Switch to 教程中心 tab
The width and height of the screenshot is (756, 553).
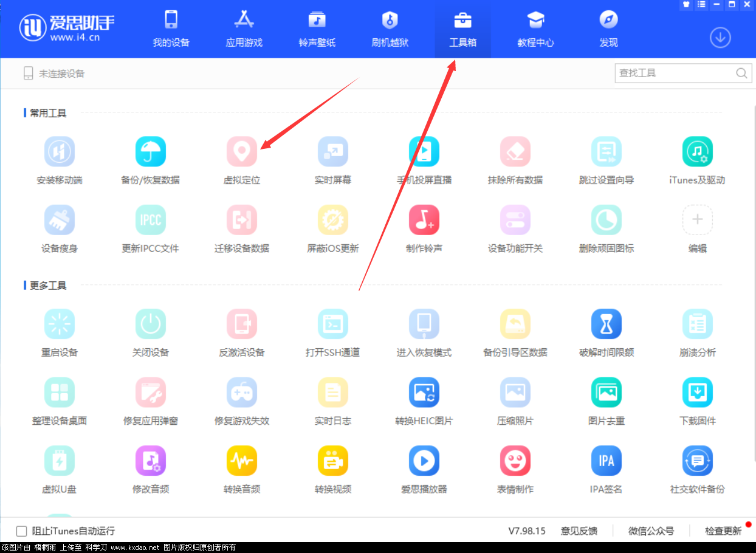tap(536, 29)
